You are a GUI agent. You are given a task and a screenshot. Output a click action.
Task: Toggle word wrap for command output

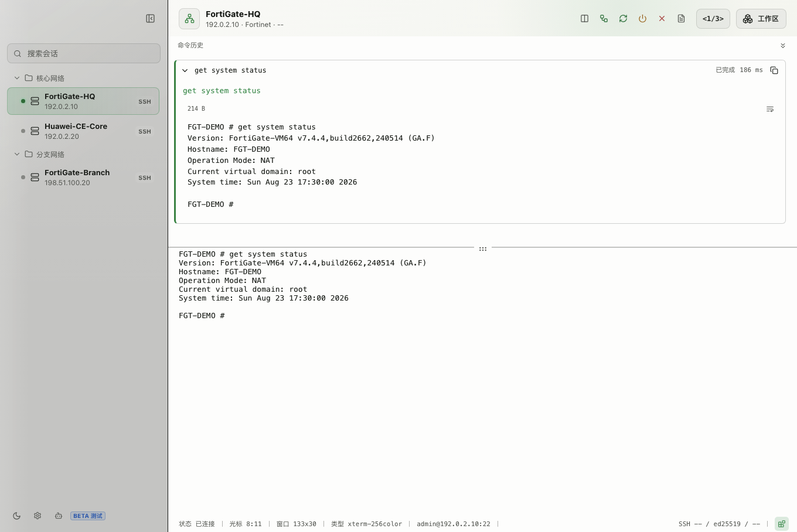coord(770,110)
